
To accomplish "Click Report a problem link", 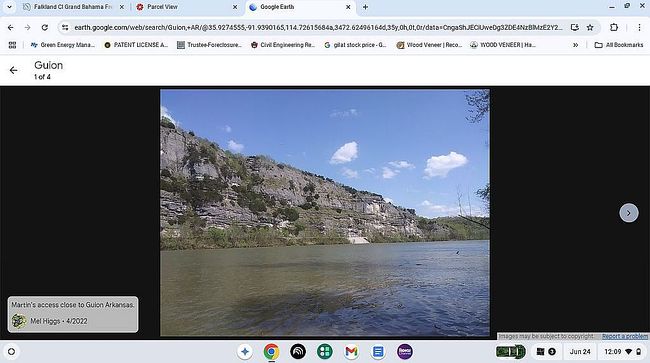I will pos(625,336).
